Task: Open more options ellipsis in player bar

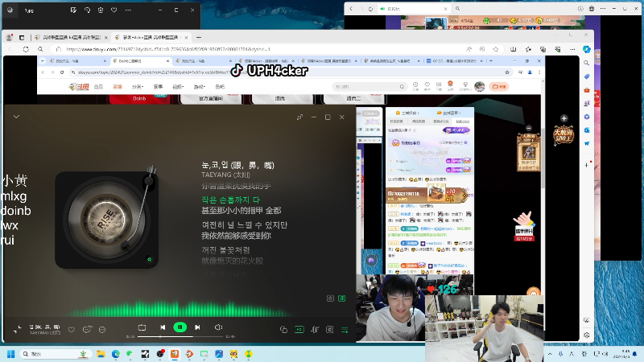Action: [x=102, y=329]
